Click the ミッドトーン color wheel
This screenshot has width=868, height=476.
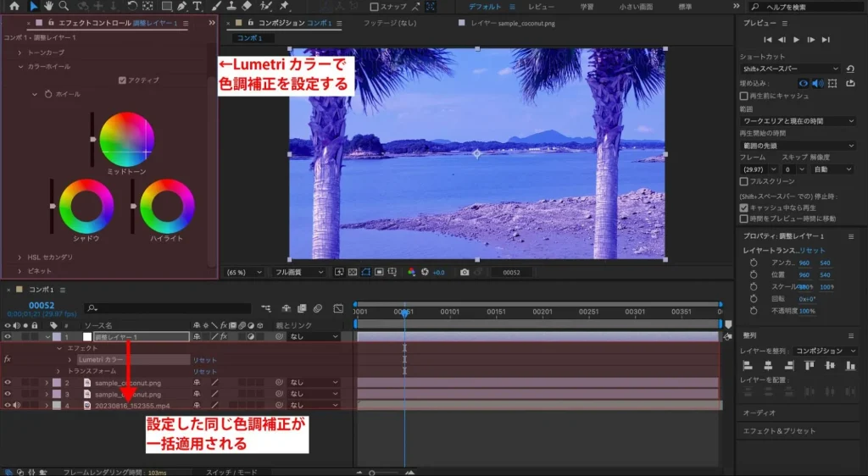click(127, 139)
